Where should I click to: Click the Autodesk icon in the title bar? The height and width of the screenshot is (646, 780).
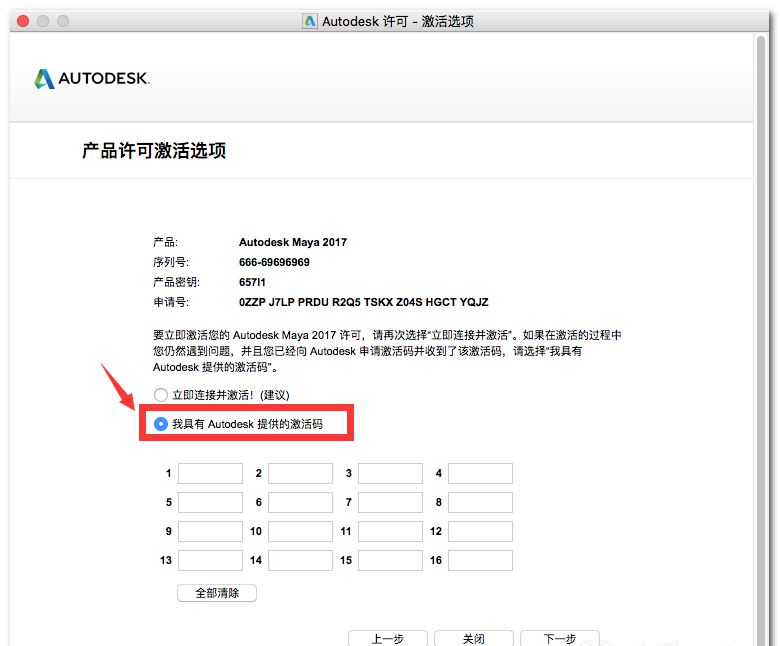(310, 21)
